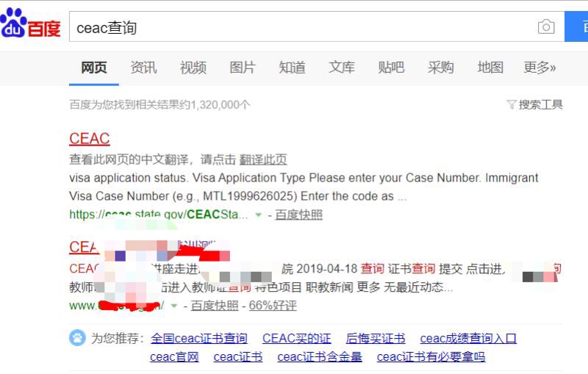This screenshot has height=374, width=588.
Task: Expand the 更多» tab options
Action: 539,68
